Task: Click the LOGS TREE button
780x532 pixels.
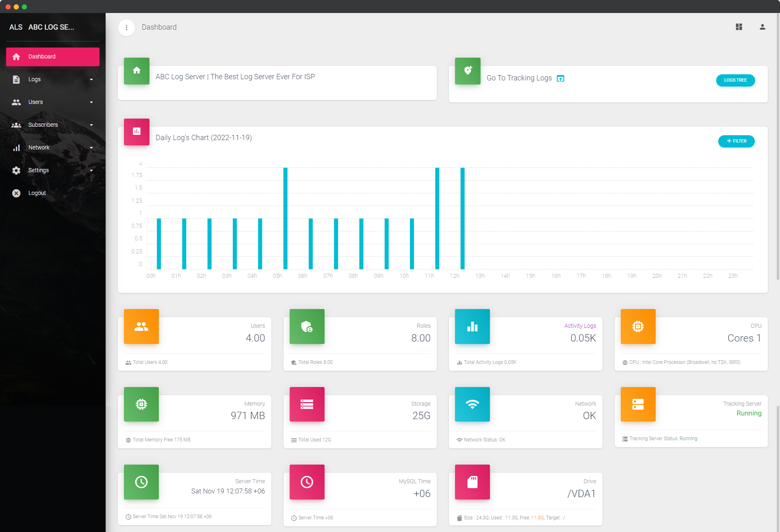Action: click(735, 80)
